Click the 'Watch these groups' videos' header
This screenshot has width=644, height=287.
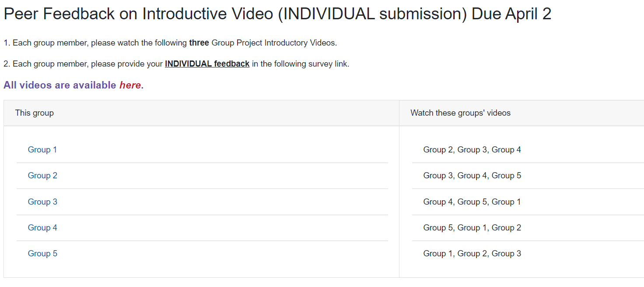[x=460, y=113]
